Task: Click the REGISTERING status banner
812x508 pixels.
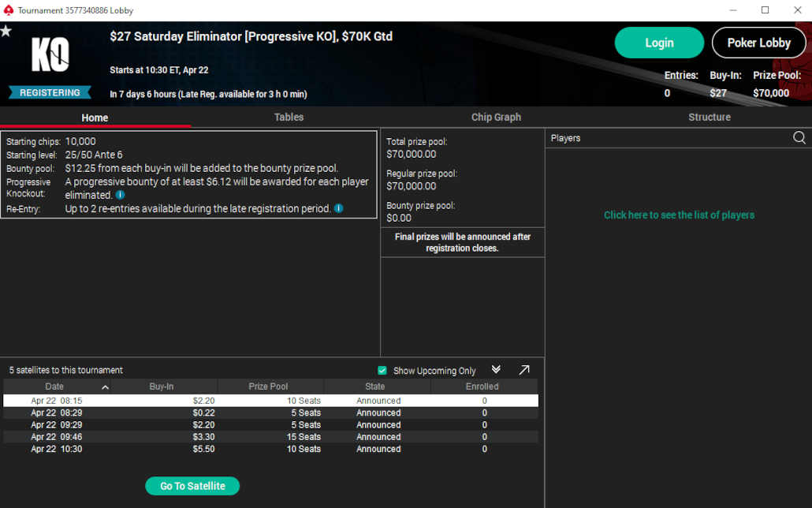Action: [50, 92]
